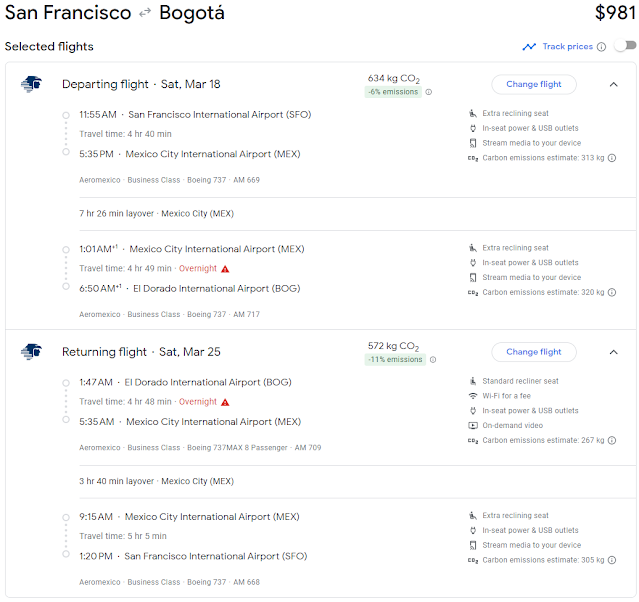Viewport: 639px width, 602px height.
Task: Click Aeromexico logo on Departing flight
Action: click(x=31, y=84)
